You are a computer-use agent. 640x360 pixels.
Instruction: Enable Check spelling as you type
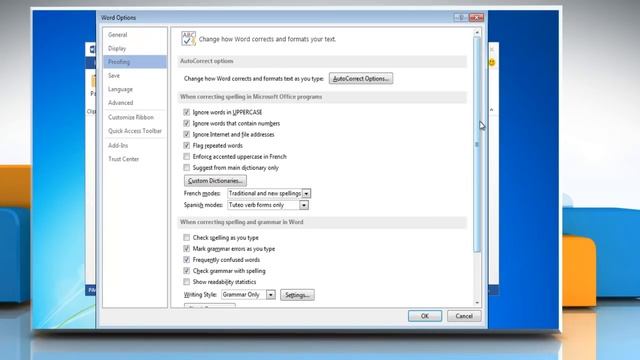tap(187, 238)
